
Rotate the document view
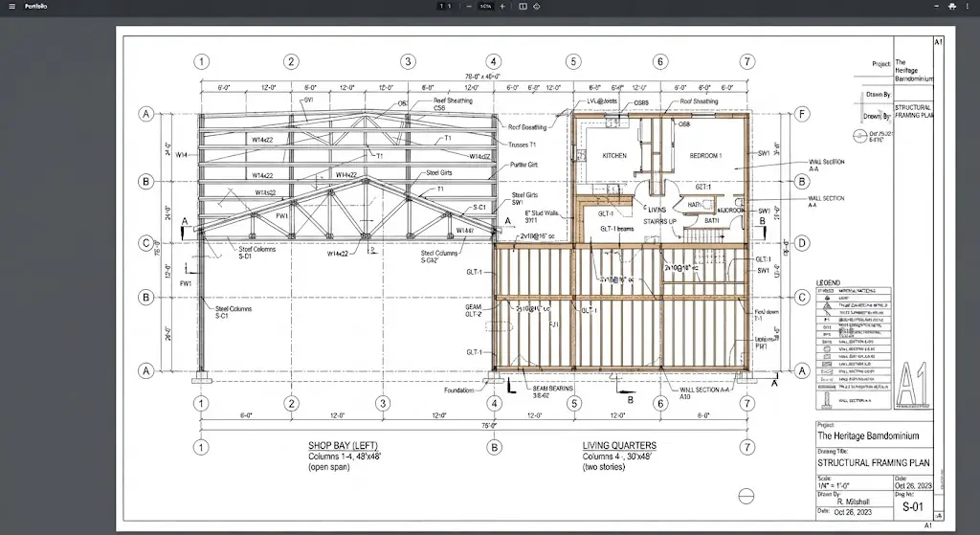(x=536, y=7)
